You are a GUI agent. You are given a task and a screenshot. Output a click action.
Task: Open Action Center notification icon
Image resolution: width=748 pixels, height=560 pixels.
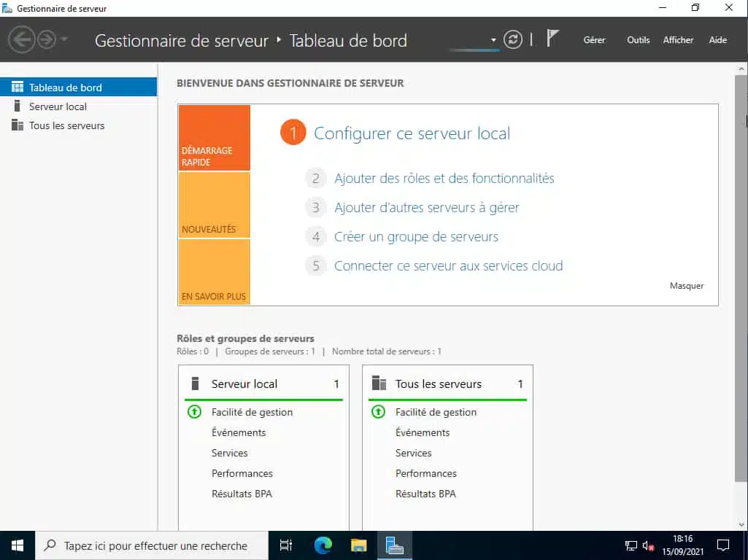point(723,545)
